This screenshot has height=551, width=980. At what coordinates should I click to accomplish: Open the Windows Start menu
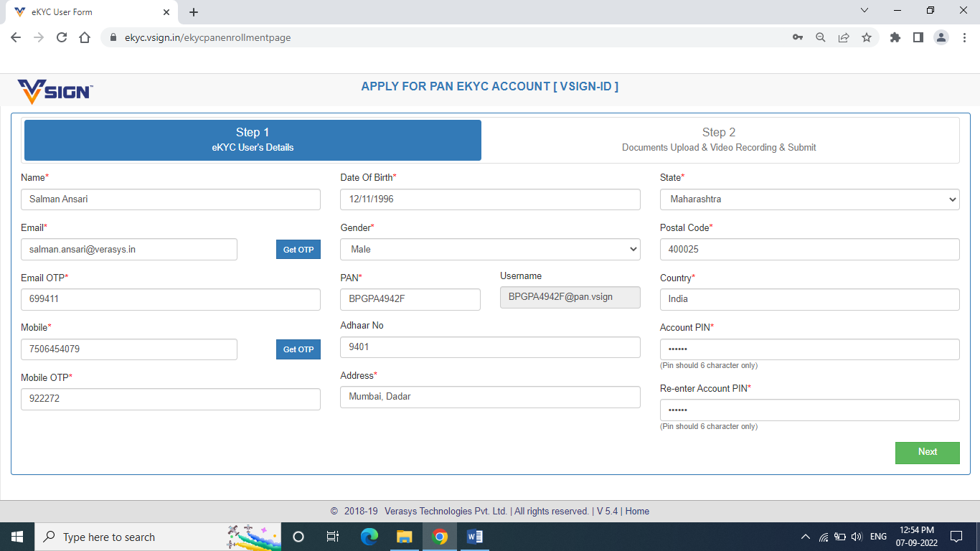click(17, 537)
